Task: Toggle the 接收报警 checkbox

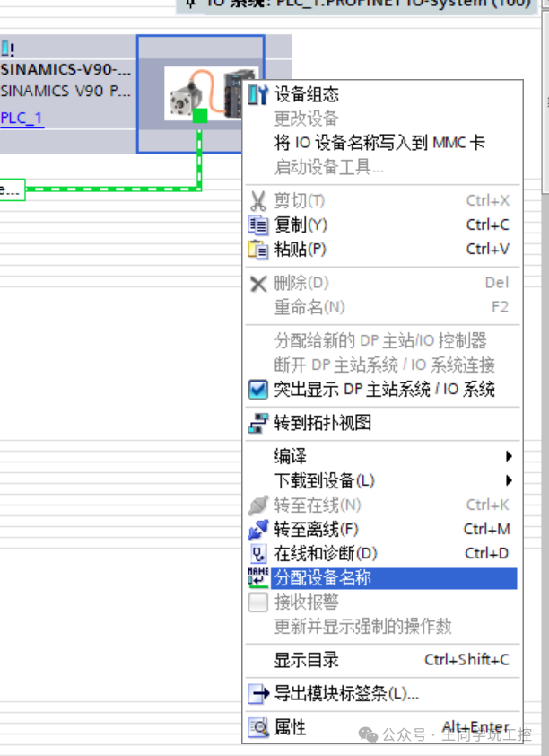Action: (x=258, y=602)
